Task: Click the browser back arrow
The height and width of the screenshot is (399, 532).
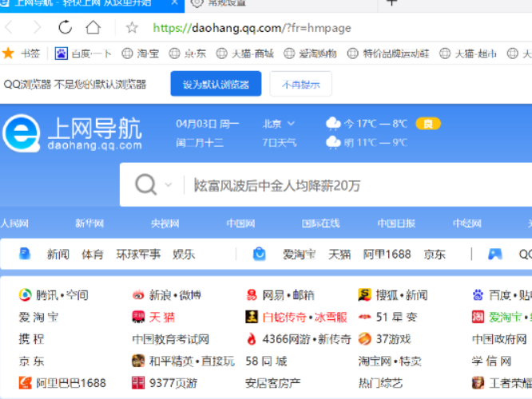Action: click(9, 27)
